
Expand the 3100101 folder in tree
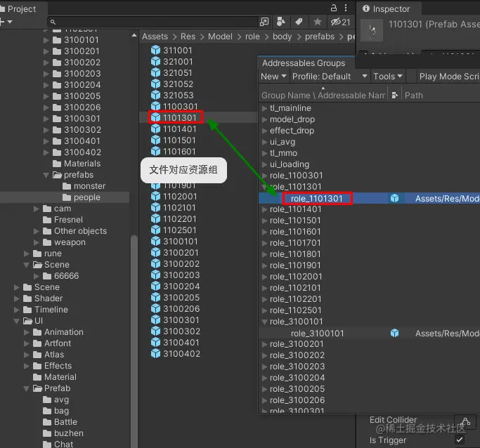46,40
